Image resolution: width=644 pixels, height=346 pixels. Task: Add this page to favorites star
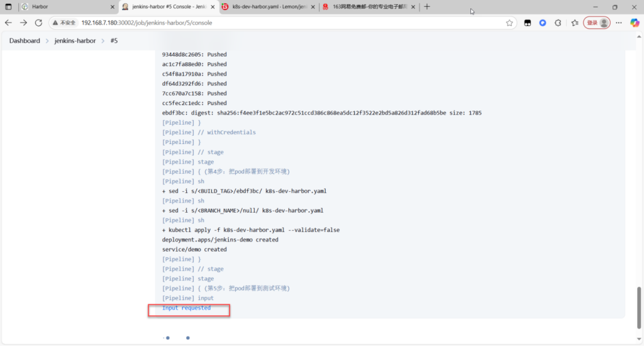point(509,23)
